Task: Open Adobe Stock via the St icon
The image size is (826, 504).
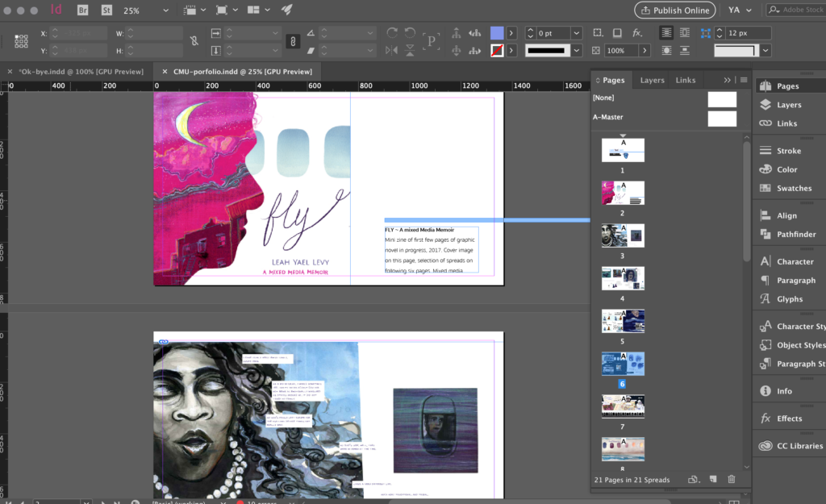Action: click(x=107, y=10)
